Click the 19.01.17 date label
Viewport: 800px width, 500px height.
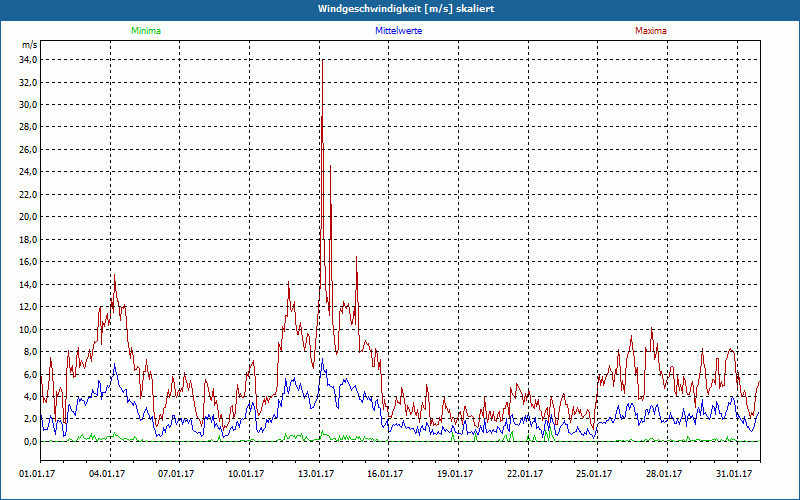(455, 474)
